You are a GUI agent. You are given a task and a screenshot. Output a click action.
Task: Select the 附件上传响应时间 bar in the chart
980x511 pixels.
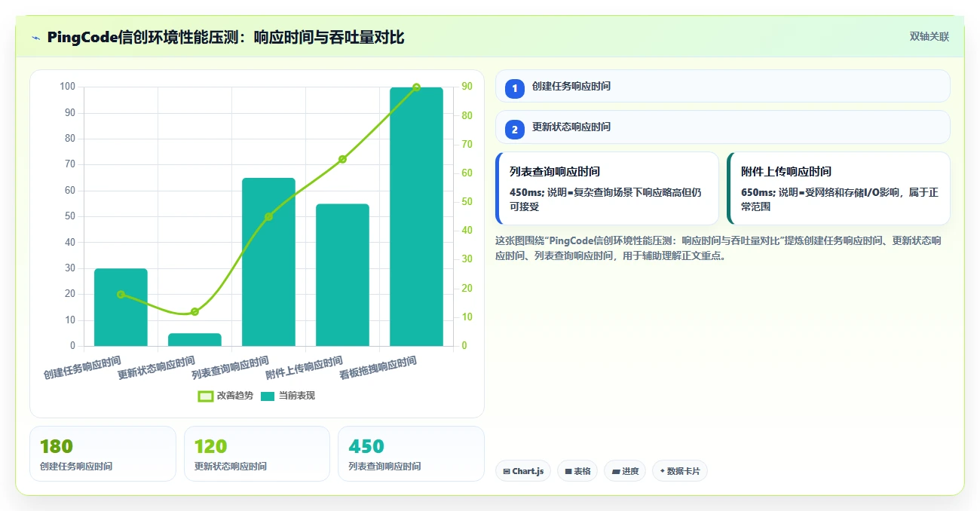342,275
